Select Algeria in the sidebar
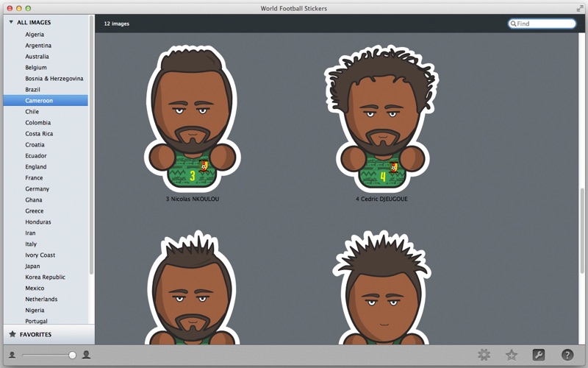Screen dimensions: 588x368 35,35
